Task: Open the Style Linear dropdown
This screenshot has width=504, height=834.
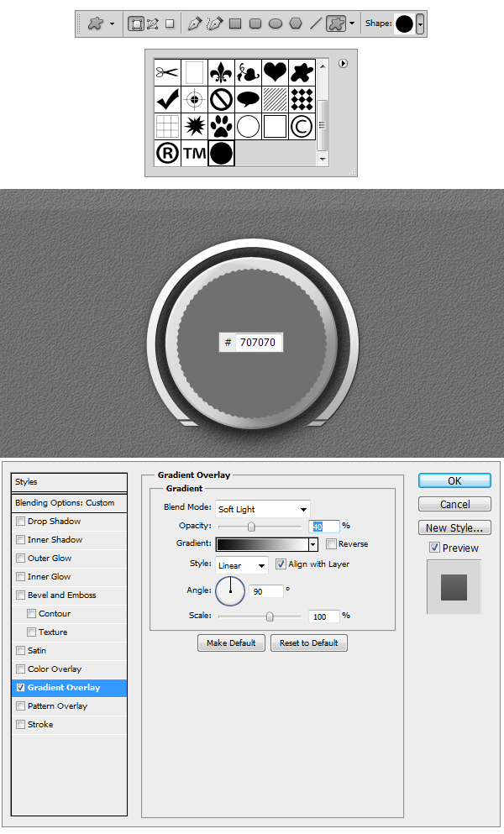Action: coord(242,565)
